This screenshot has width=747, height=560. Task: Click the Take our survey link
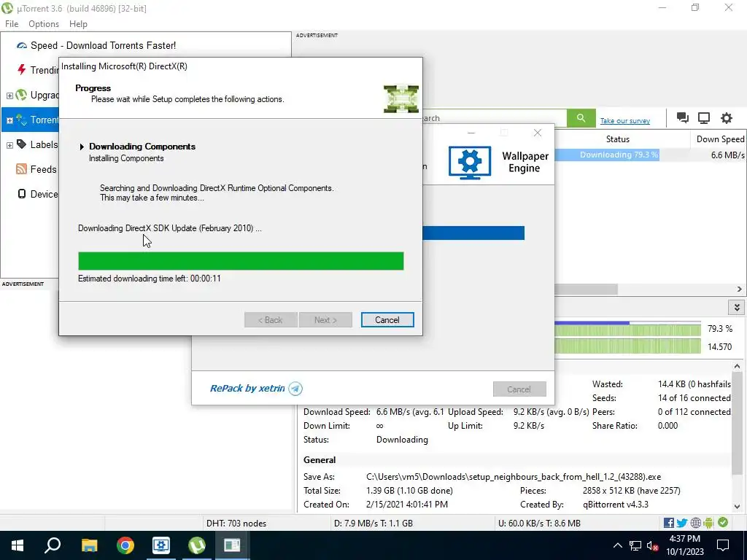(624, 121)
